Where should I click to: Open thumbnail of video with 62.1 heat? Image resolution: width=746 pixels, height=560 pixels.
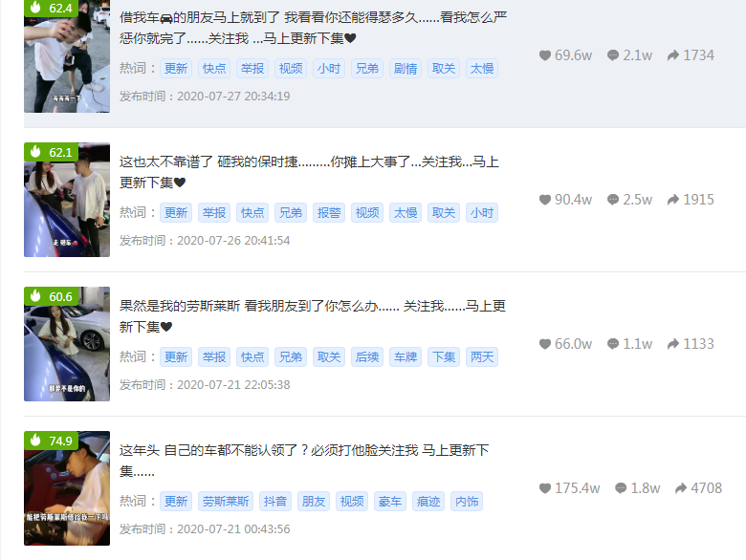point(67,200)
